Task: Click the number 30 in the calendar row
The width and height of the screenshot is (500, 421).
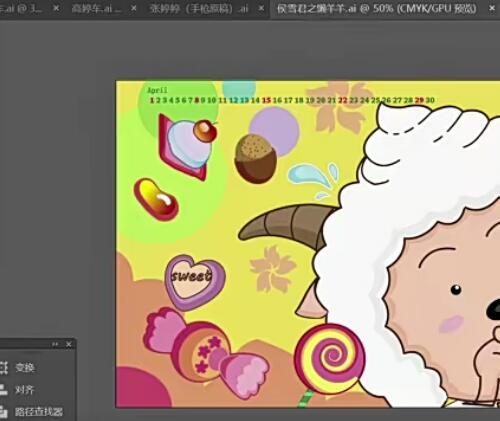Action: tap(430, 100)
